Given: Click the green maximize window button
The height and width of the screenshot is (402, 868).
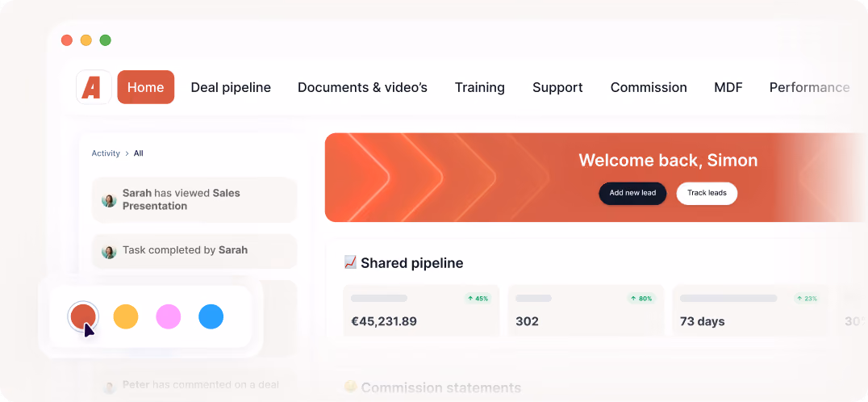Looking at the screenshot, I should (105, 40).
